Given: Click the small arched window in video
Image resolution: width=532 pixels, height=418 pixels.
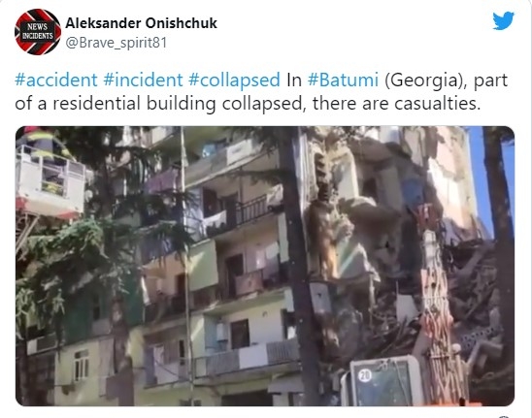Looking at the screenshot, I should click(x=82, y=365).
